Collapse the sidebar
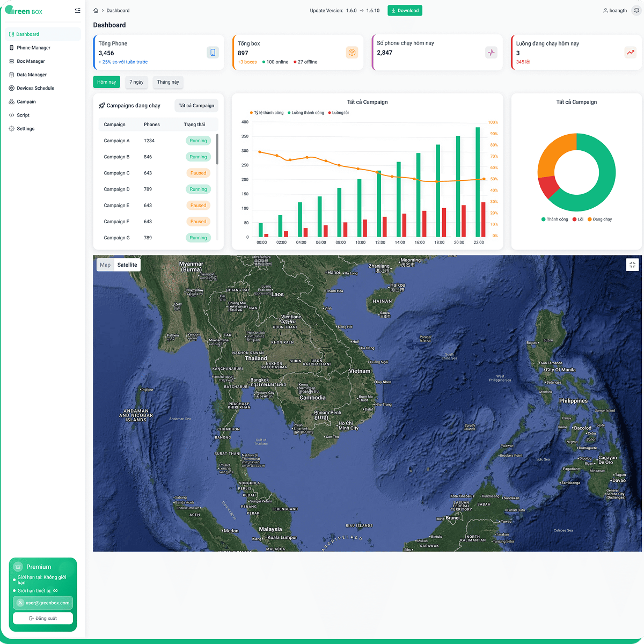The width and height of the screenshot is (644, 644). click(x=77, y=10)
